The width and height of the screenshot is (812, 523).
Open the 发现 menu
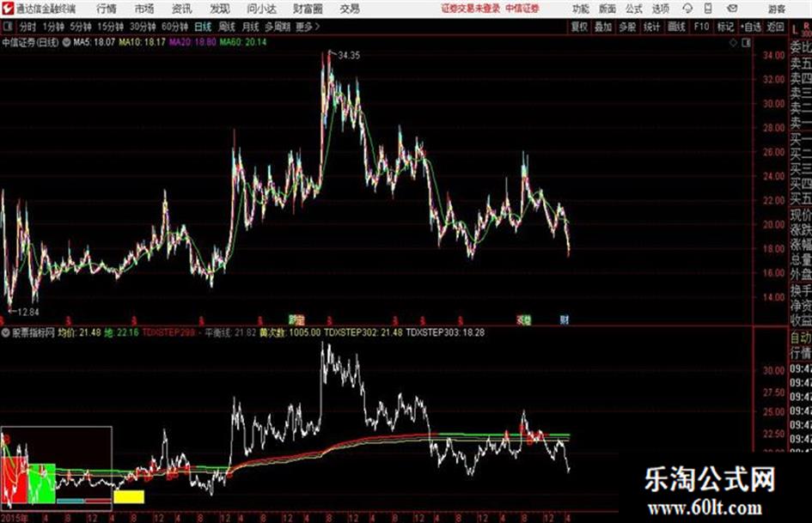[x=220, y=9]
